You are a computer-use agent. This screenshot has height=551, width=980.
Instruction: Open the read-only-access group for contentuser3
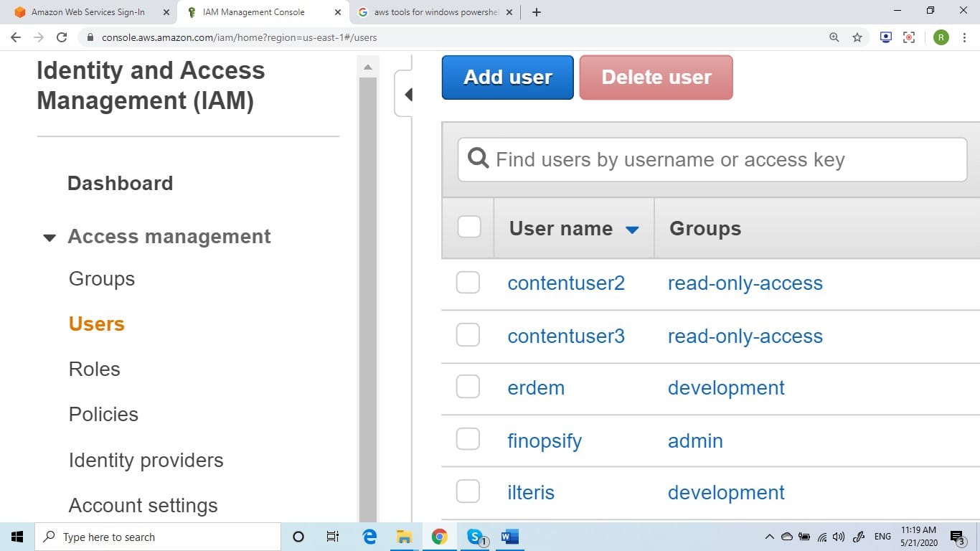coord(745,335)
